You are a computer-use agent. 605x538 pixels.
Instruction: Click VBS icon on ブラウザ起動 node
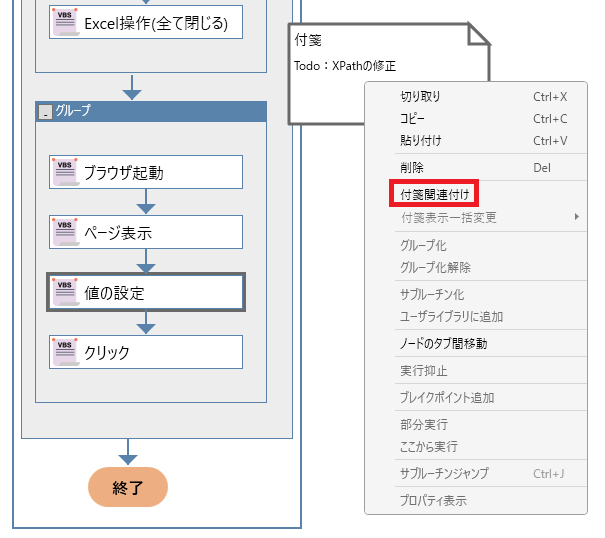[x=65, y=172]
